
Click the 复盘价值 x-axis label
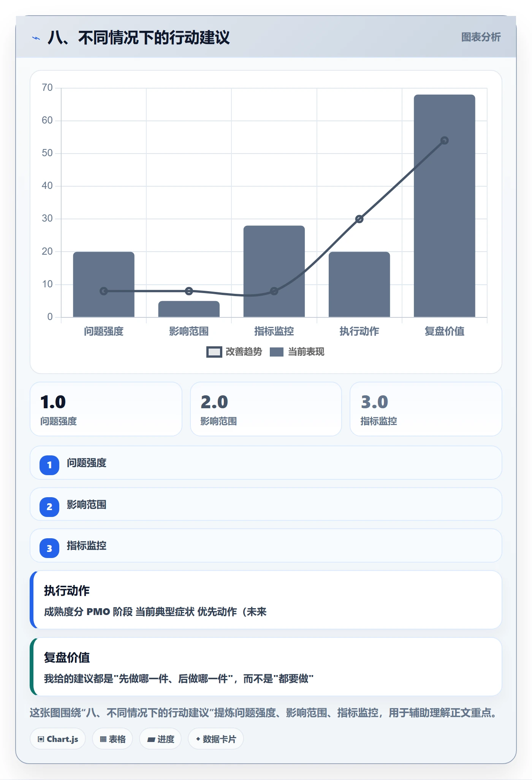tap(445, 331)
